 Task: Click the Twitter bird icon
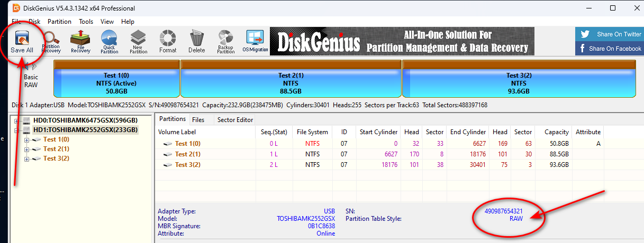pyautogui.click(x=585, y=34)
